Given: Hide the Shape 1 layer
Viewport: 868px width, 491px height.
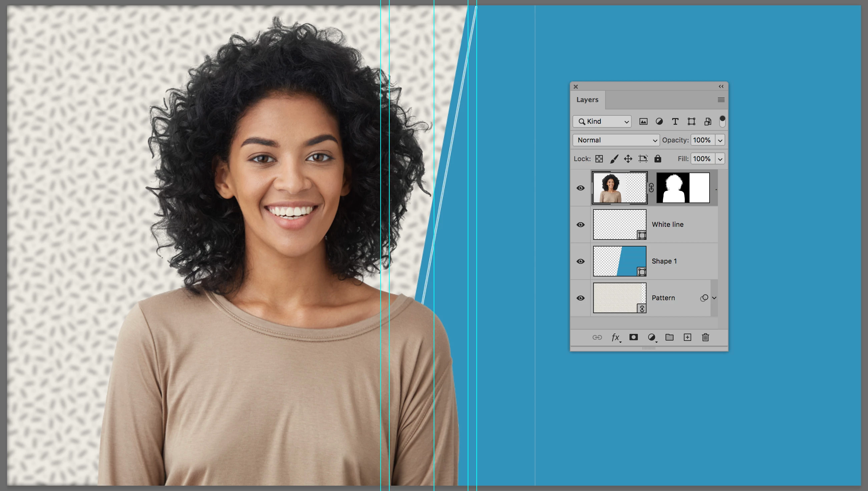Looking at the screenshot, I should tap(580, 262).
